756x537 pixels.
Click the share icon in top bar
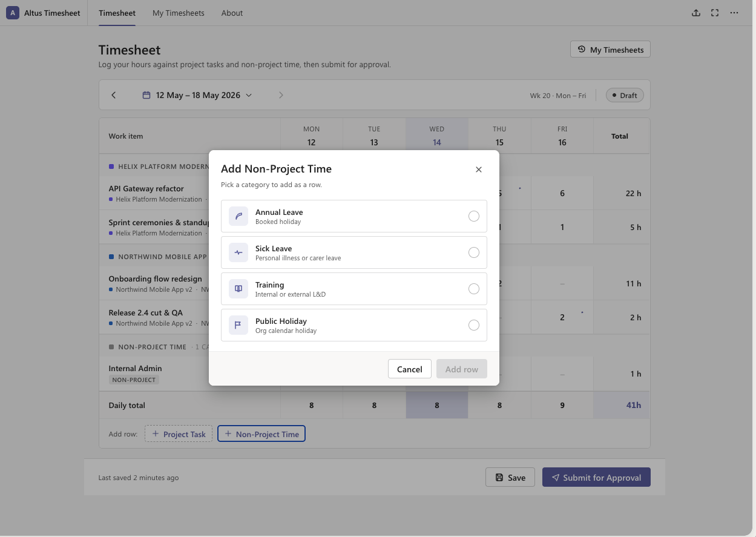coord(696,13)
